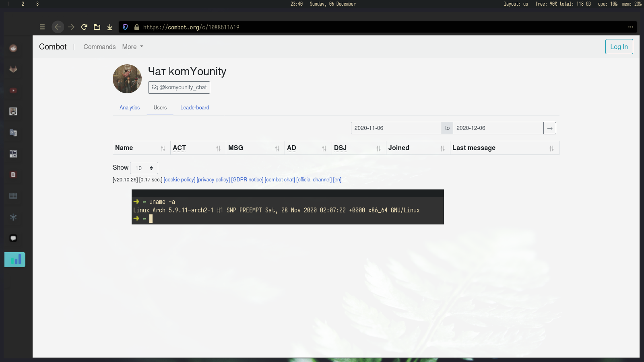
Task: Reload the page with the refresh icon
Action: 84,27
